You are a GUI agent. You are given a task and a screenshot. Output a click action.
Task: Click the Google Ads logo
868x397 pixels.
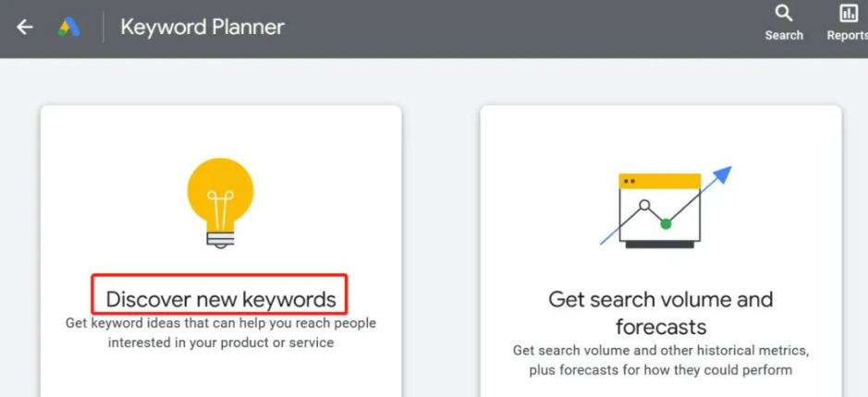click(69, 27)
